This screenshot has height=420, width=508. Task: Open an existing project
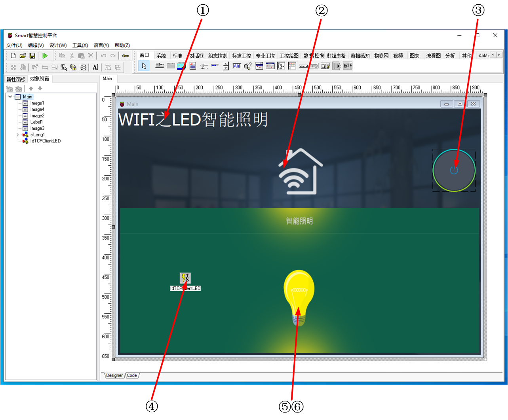tap(23, 56)
